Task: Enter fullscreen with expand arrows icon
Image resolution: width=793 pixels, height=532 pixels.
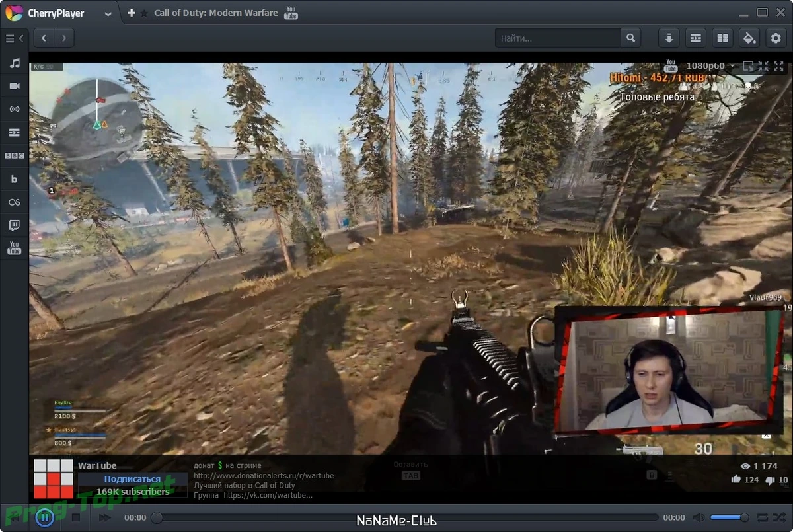Action: point(780,66)
